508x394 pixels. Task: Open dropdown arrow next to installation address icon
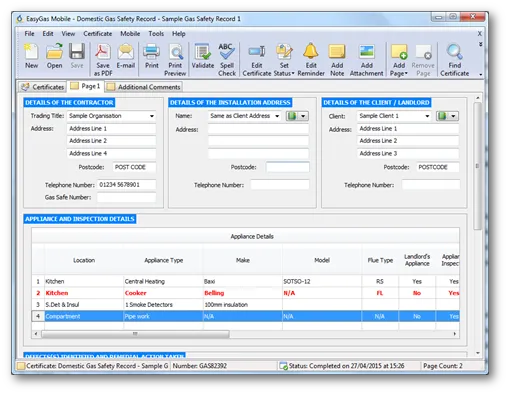[303, 116]
